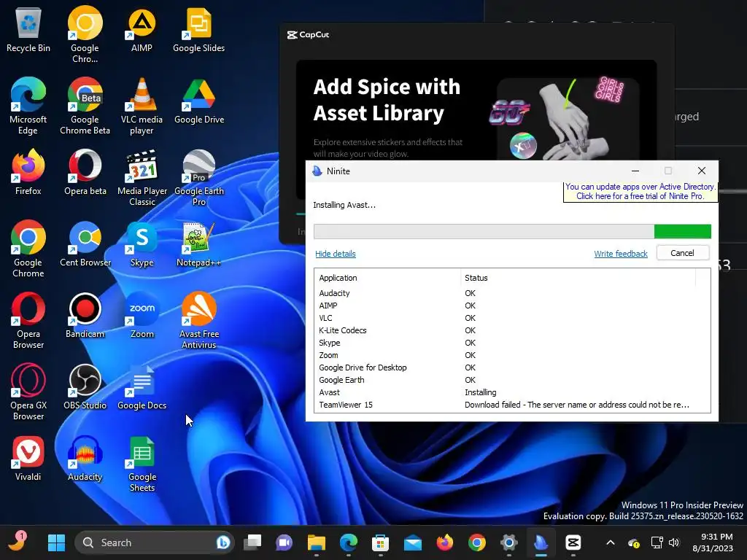The image size is (747, 560).
Task: Hide details in the Ninite window
Action: (336, 254)
